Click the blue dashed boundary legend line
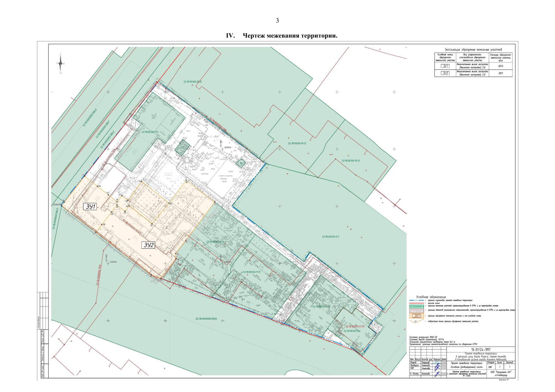 [416, 300]
